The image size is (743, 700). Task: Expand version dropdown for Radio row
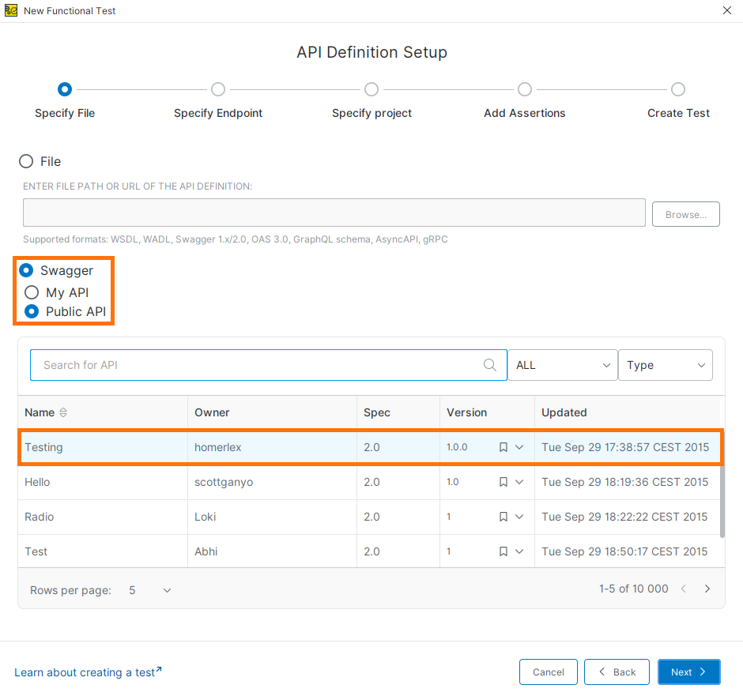click(x=519, y=517)
